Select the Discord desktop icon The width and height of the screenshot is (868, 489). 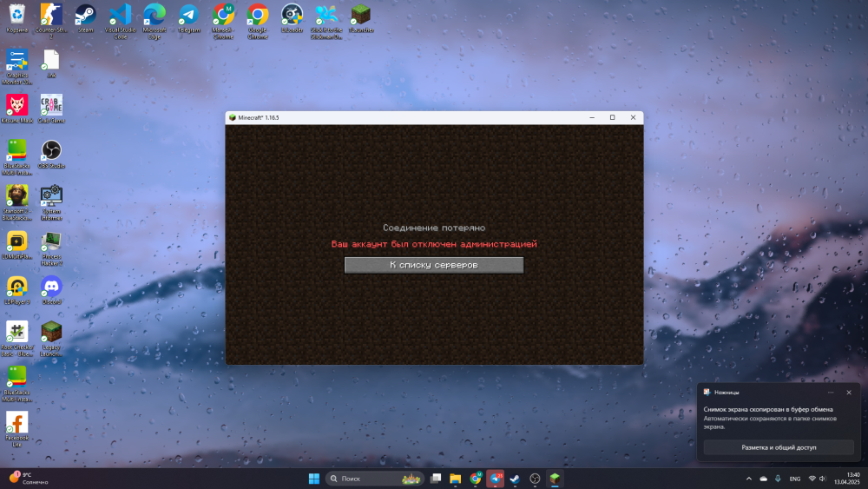(x=51, y=290)
